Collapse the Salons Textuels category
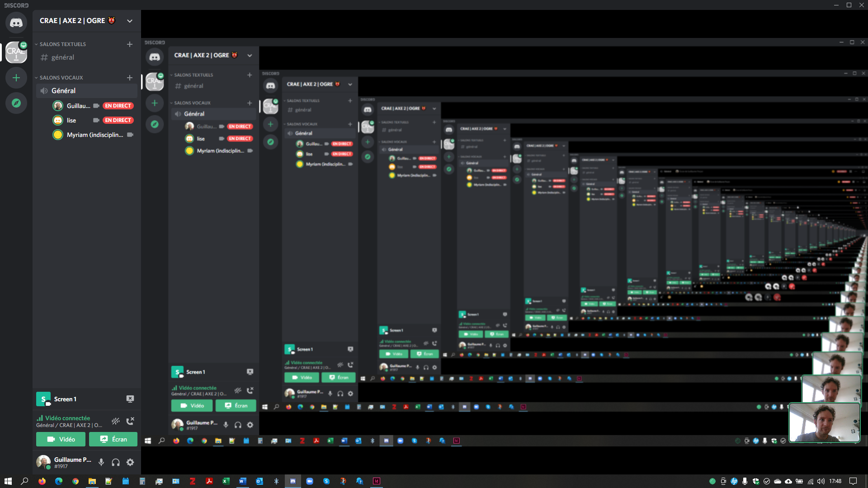868x488 pixels. [62, 44]
